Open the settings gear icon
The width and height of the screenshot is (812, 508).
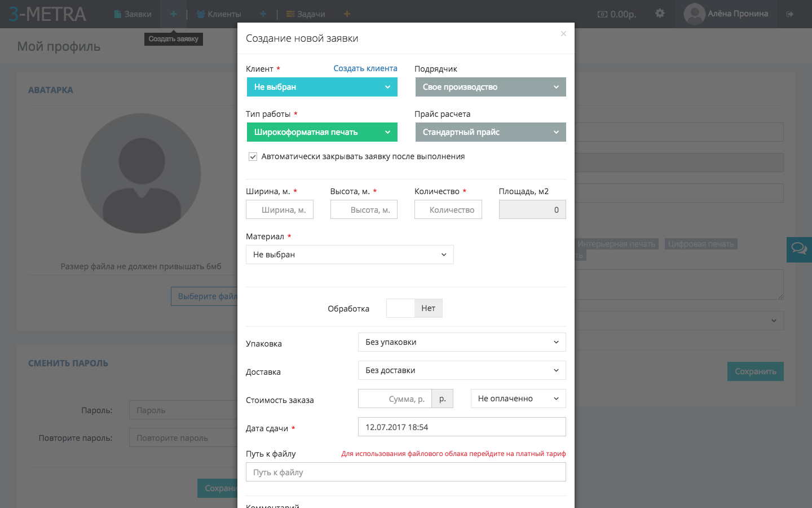point(660,14)
